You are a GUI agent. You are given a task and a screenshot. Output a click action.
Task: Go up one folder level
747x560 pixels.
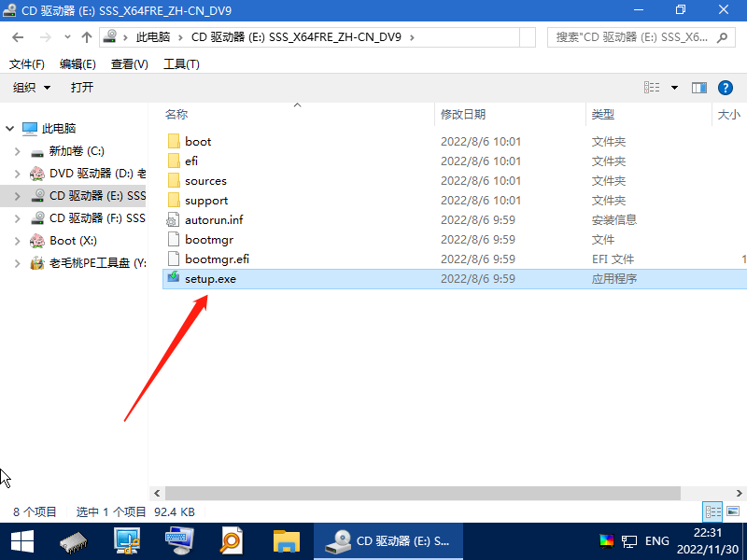(x=86, y=37)
